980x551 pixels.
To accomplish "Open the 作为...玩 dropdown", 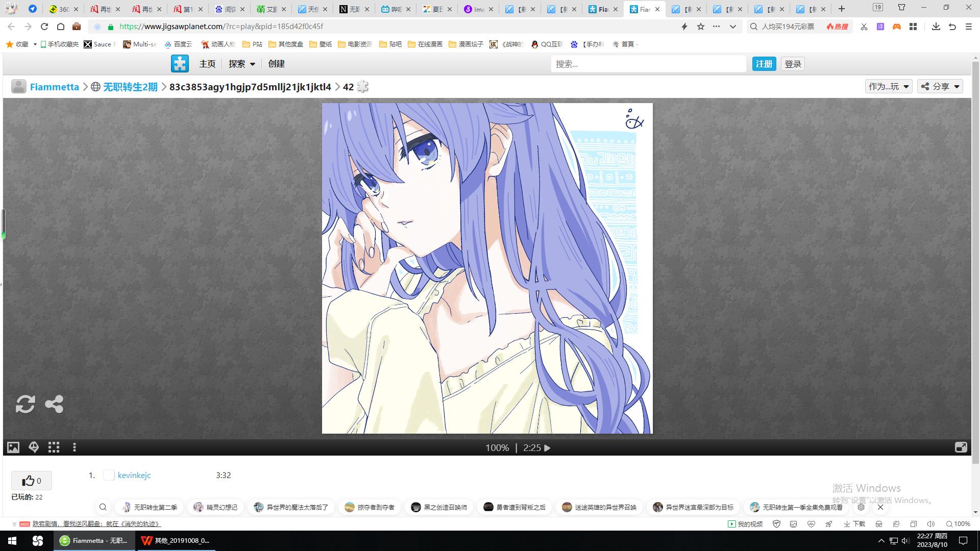I will coord(889,87).
